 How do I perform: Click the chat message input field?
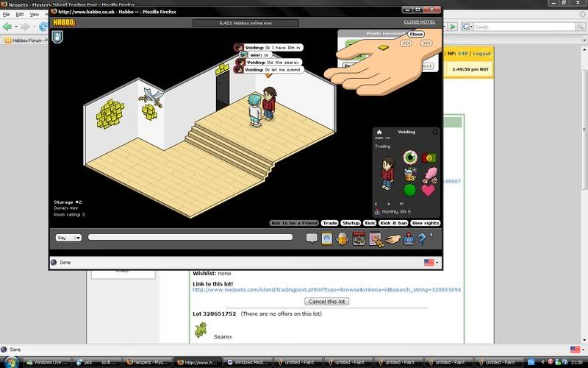click(190, 237)
